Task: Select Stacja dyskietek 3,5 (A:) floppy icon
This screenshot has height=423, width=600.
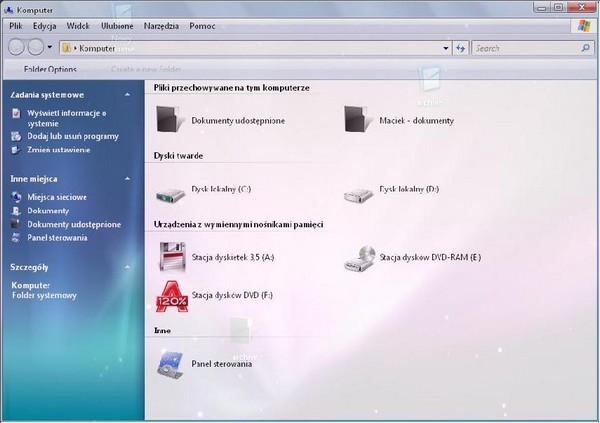Action: pyautogui.click(x=171, y=257)
